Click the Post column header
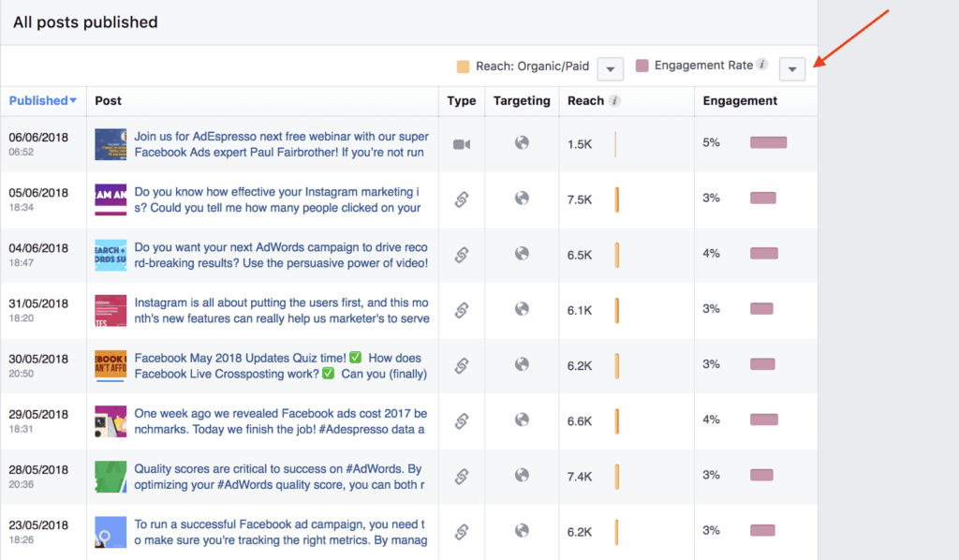959x560 pixels. pyautogui.click(x=109, y=101)
